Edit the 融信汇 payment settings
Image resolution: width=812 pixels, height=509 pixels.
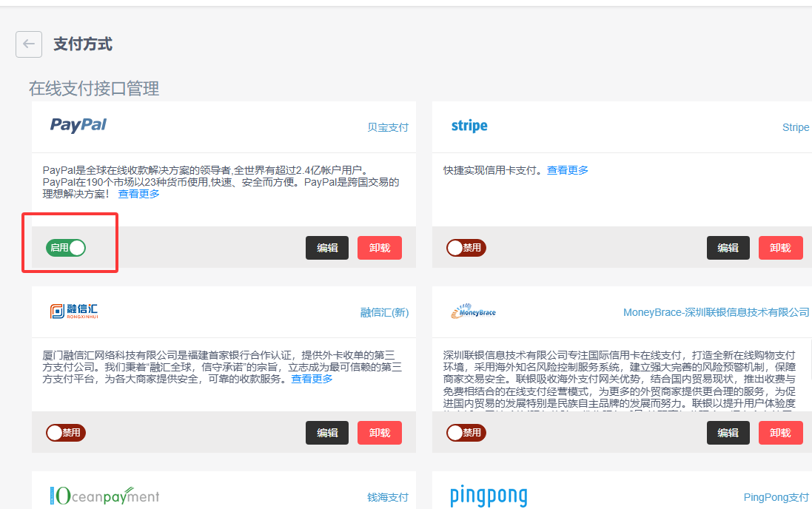point(327,433)
